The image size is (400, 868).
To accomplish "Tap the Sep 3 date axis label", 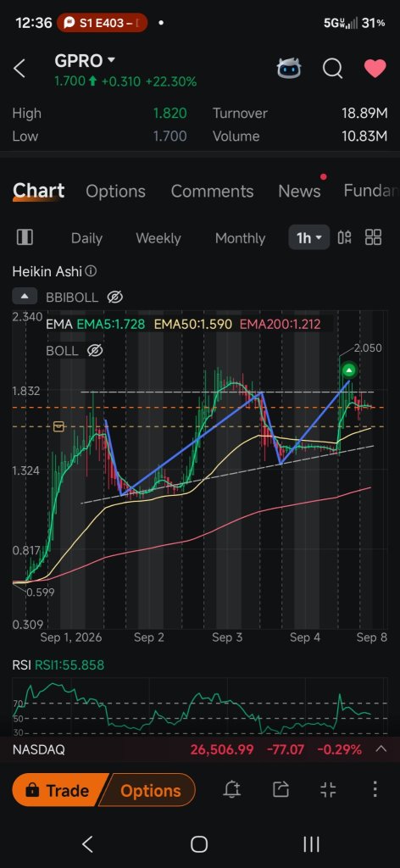I will click(227, 637).
